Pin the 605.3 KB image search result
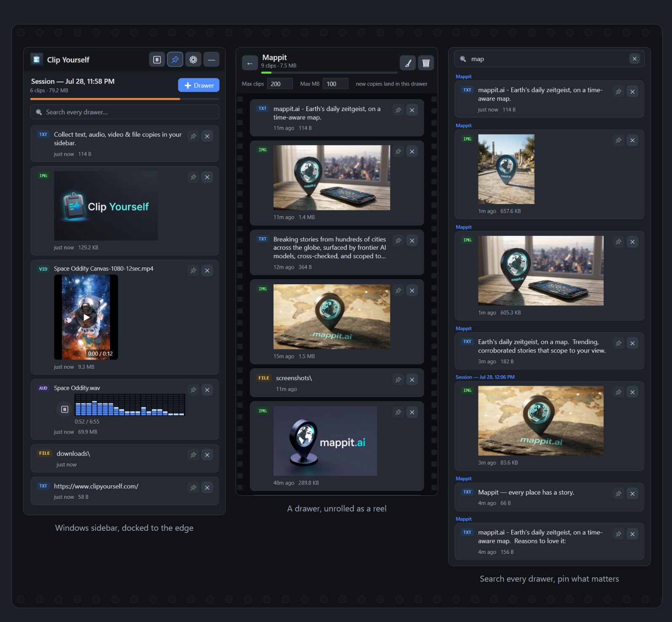This screenshot has width=672, height=622. click(619, 242)
